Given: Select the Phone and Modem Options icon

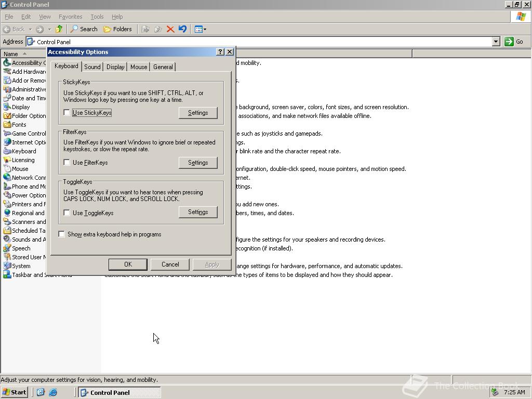Looking at the screenshot, I should pos(7,187).
